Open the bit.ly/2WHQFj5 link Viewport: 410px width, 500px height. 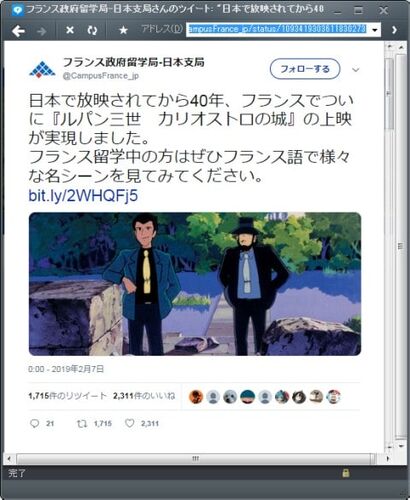(83, 196)
